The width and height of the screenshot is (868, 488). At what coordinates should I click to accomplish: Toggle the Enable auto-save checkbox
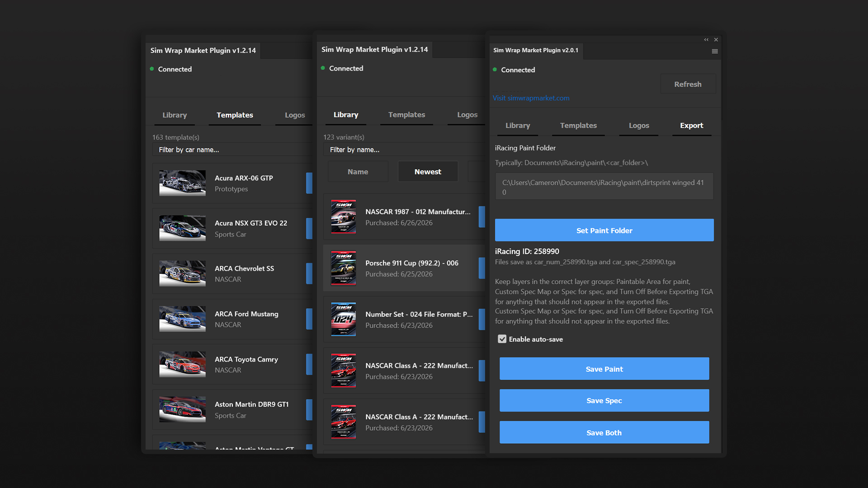[x=502, y=339]
